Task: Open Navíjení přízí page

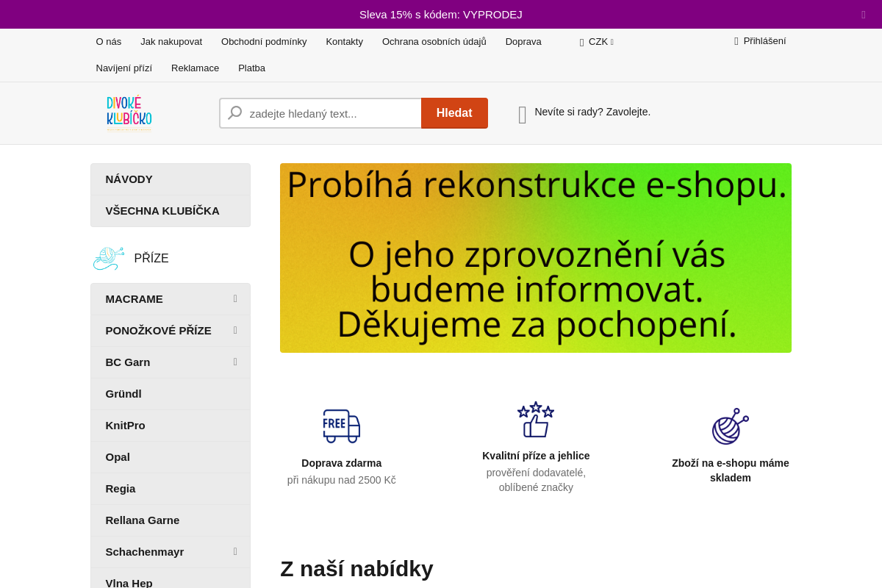Action: tap(124, 68)
